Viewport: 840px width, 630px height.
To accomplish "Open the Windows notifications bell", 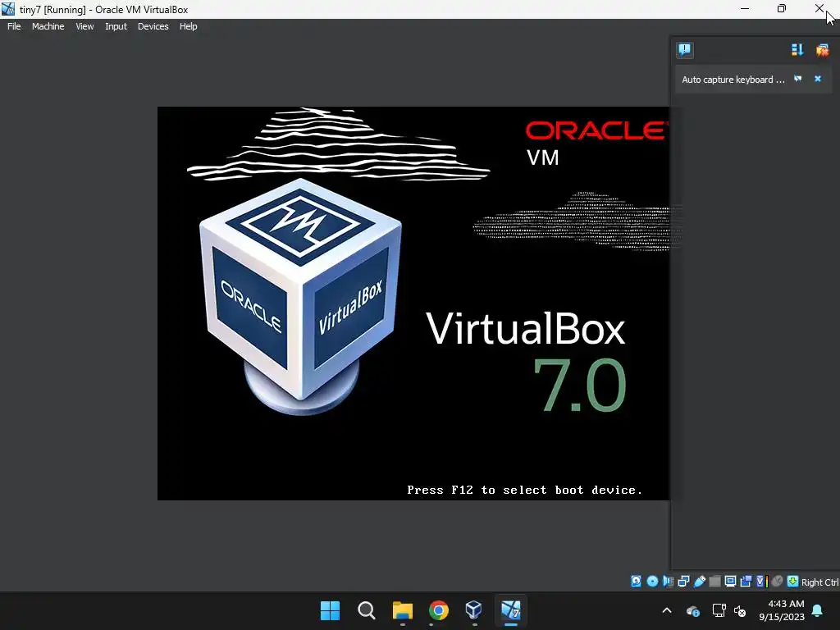I will (x=818, y=610).
